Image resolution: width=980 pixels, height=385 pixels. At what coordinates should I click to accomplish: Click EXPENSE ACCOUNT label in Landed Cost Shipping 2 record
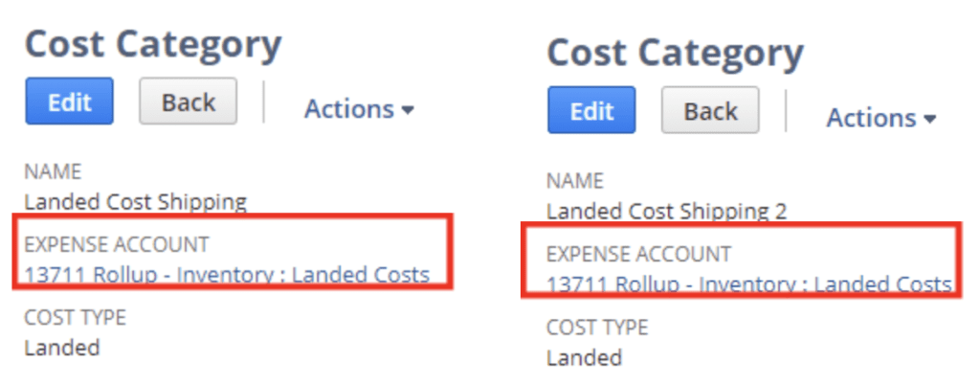pos(638,255)
